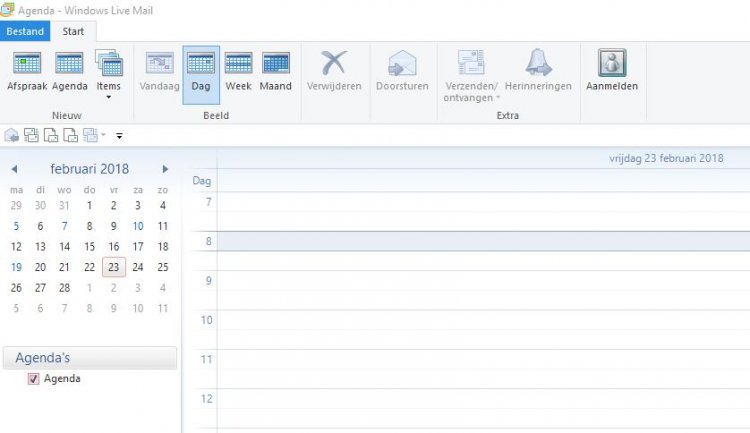Click the Aanmelden sign-in button

coord(612,70)
